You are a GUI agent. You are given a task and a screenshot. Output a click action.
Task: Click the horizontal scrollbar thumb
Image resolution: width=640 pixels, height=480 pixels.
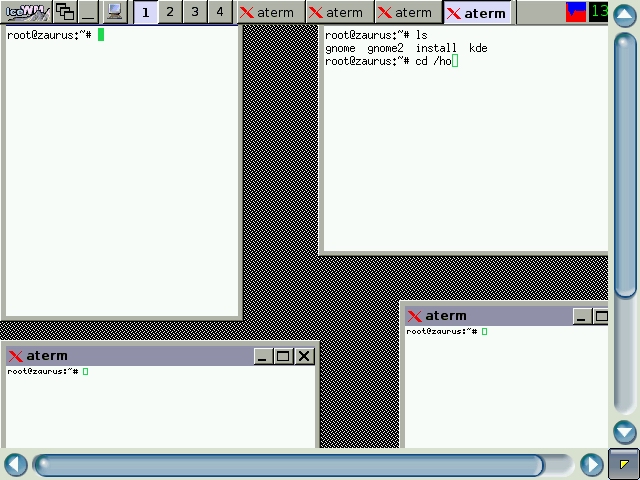pos(290,465)
